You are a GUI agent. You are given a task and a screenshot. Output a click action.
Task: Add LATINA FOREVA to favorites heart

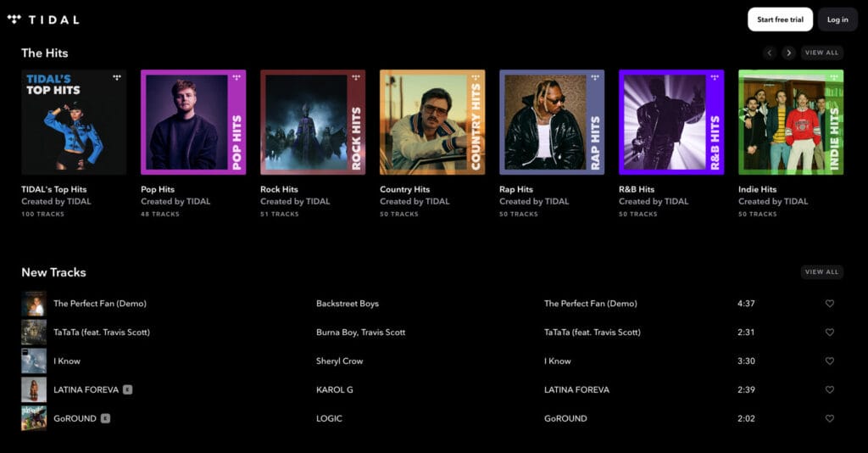(829, 390)
